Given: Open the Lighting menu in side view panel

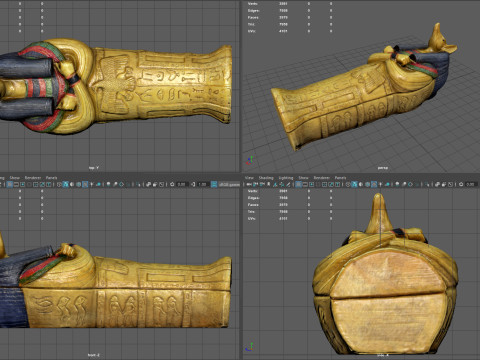Looking at the screenshot, I should point(286,178).
